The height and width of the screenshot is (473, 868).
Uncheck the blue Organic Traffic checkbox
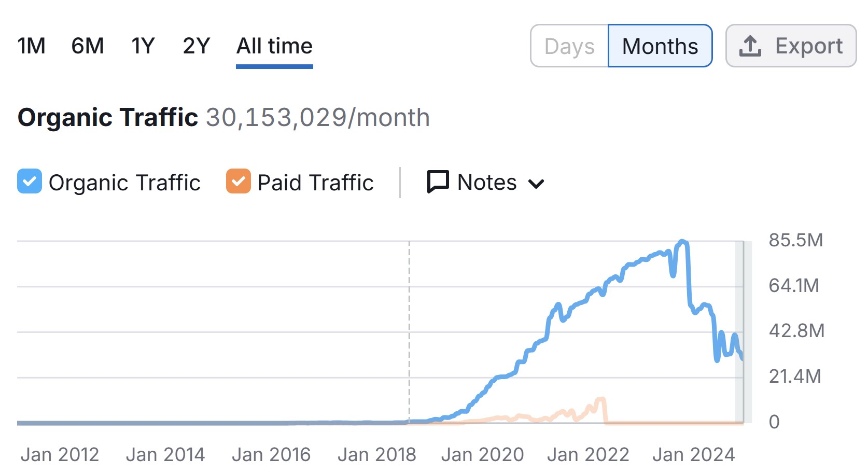coord(30,182)
